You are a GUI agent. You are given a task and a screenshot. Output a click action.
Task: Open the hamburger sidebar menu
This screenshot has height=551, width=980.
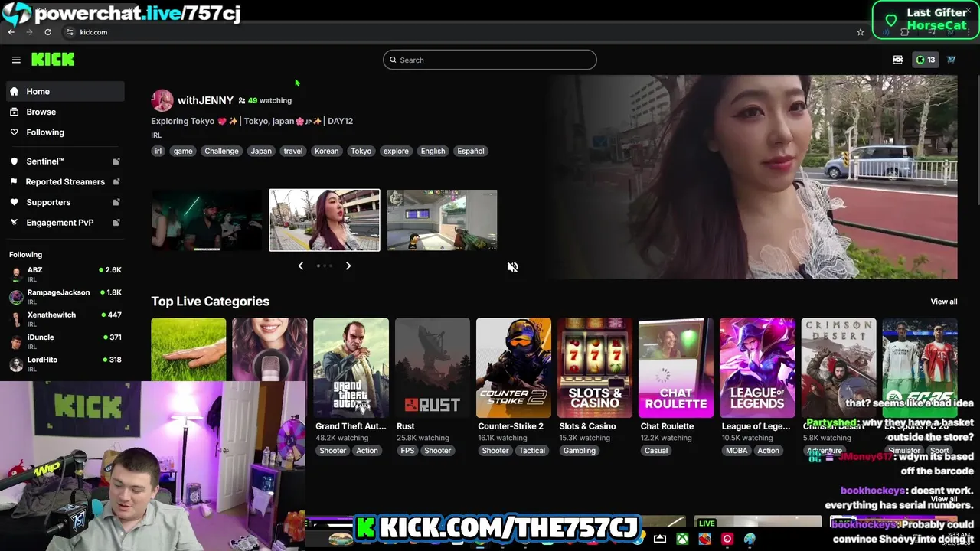tap(16, 60)
